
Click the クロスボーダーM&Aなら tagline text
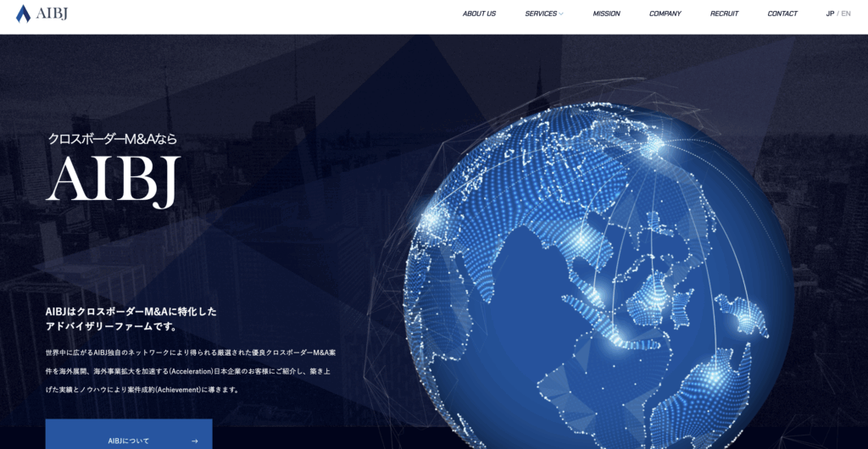pyautogui.click(x=112, y=139)
